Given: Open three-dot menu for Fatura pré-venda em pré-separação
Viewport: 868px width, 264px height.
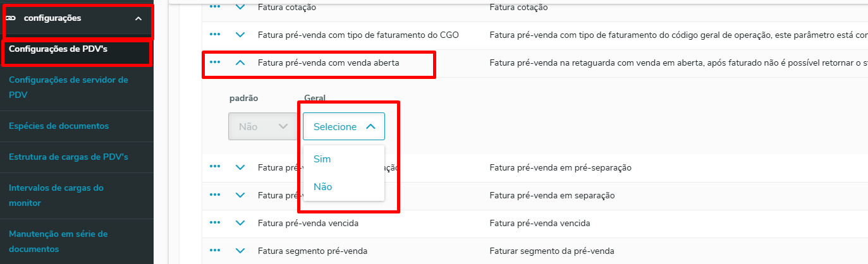Looking at the screenshot, I should pos(214,167).
